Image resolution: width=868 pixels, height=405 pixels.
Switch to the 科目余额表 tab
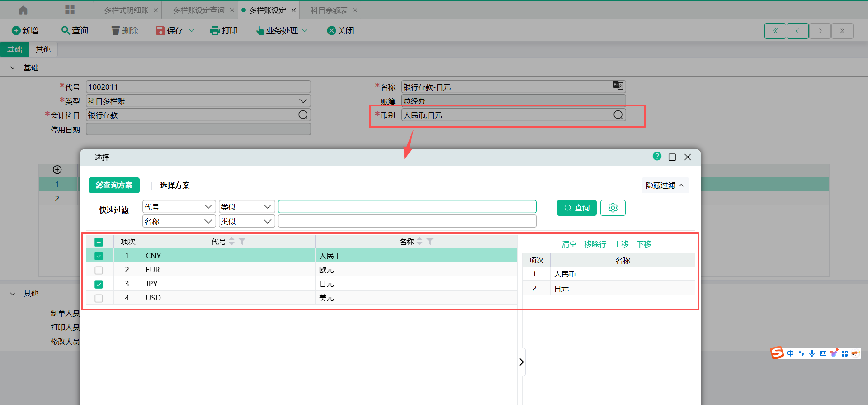329,10
